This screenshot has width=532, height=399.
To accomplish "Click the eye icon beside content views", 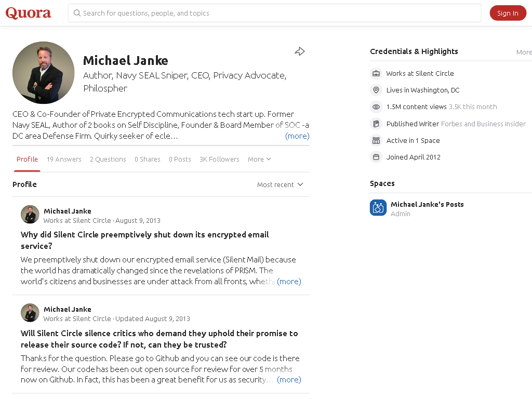I will [x=376, y=107].
